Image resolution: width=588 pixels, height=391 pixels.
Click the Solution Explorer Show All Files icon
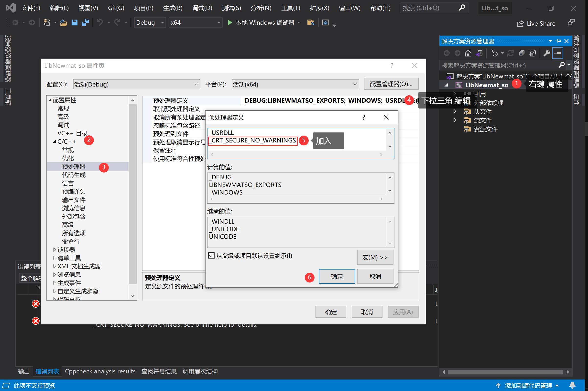click(532, 53)
